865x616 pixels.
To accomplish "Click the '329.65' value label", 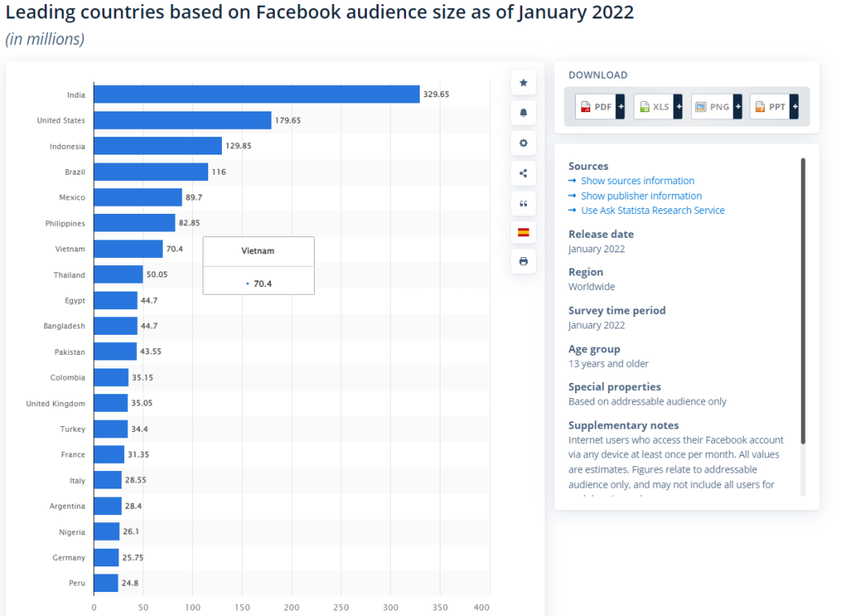I will (x=437, y=95).
